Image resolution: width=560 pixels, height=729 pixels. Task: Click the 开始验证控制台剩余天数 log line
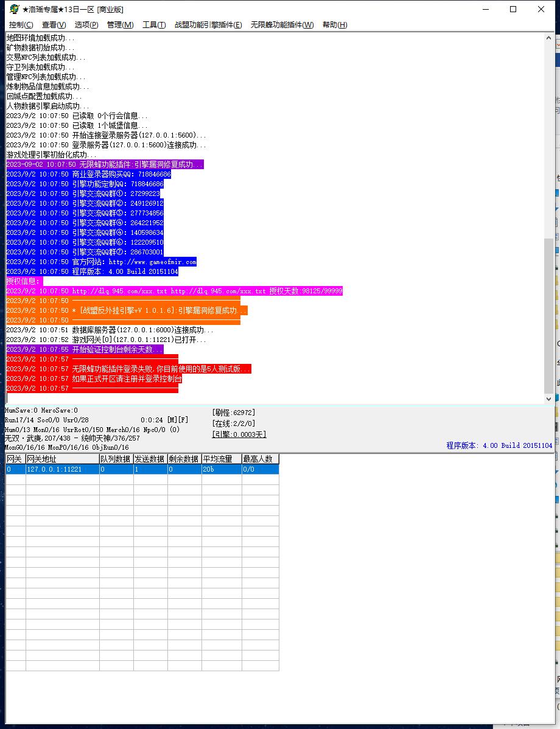coord(85,349)
